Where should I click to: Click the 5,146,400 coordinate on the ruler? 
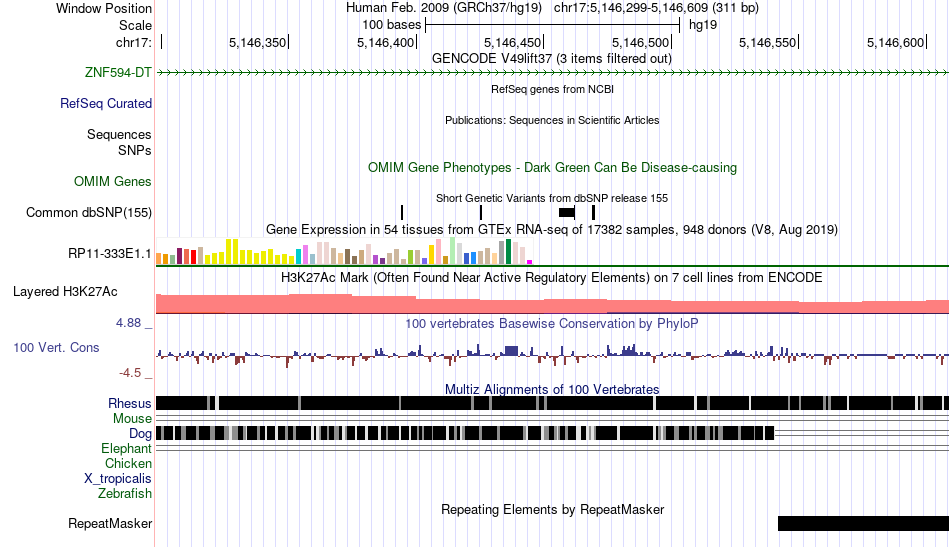pyautogui.click(x=385, y=42)
